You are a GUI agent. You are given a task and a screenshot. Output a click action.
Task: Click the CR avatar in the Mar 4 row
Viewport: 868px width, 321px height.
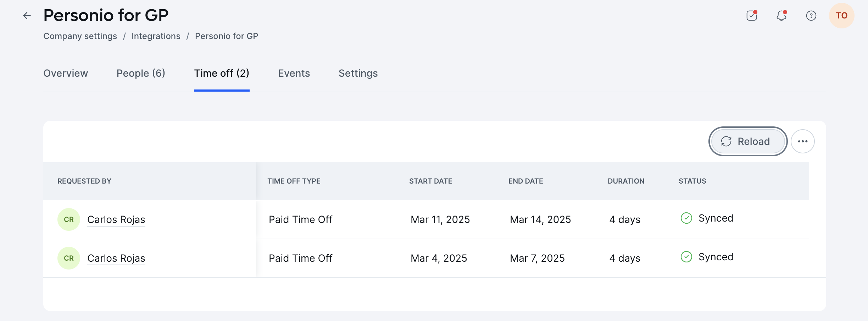point(69,258)
